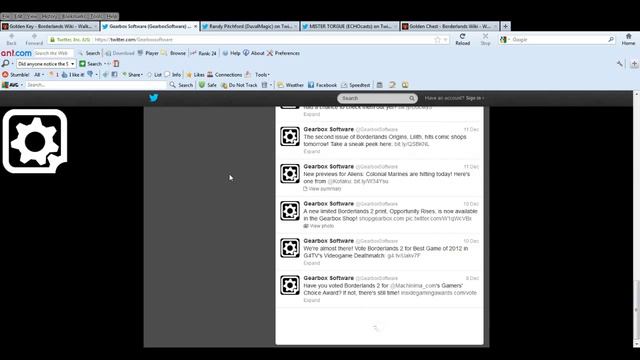Switch to the Golden Key Borderlands Wiki tab
This screenshot has height=360, width=640.
point(50,26)
